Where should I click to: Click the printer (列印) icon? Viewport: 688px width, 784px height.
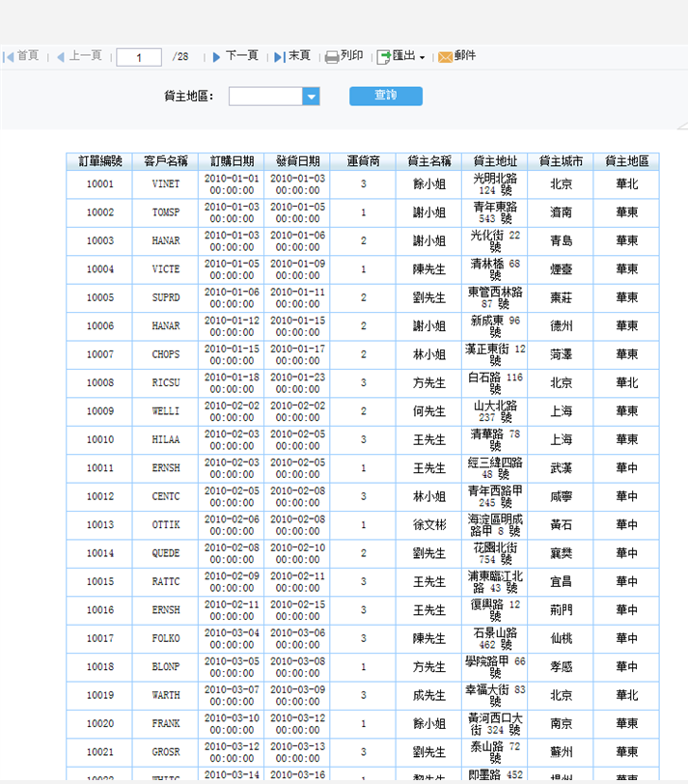coord(331,57)
